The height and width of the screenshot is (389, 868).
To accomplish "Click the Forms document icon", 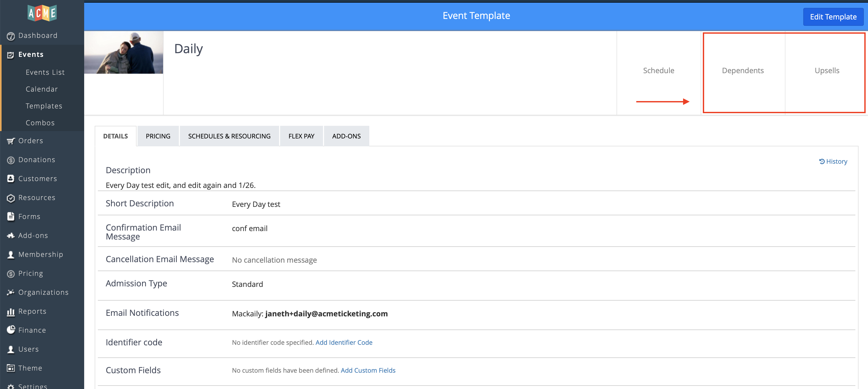I will pos(11,216).
